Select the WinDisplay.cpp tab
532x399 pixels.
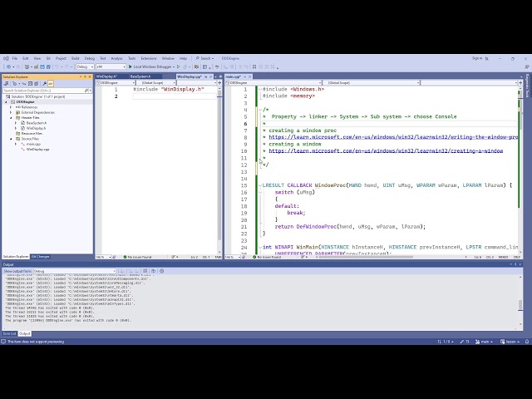pos(190,76)
